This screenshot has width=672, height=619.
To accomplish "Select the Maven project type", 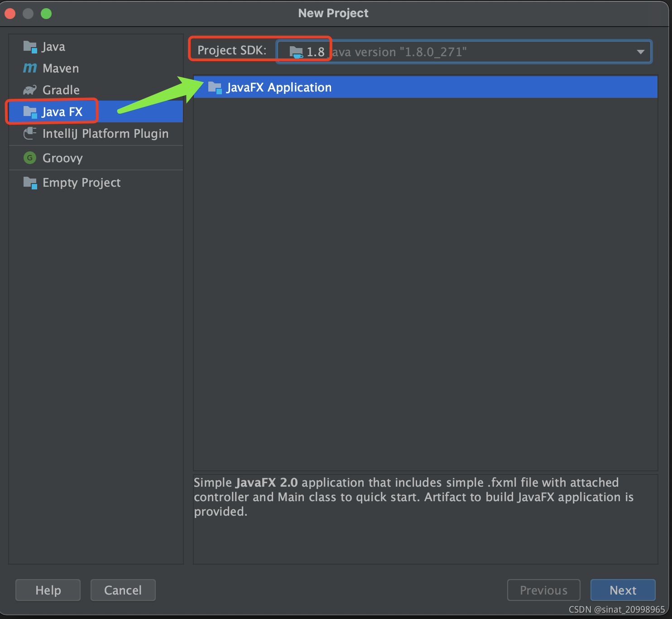I will 96,68.
